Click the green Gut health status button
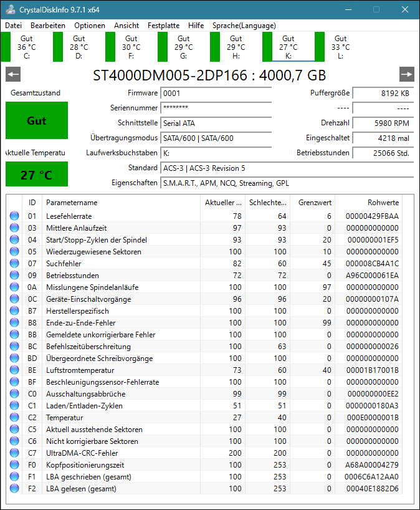Image resolution: width=420 pixels, height=510 pixels. click(x=37, y=120)
